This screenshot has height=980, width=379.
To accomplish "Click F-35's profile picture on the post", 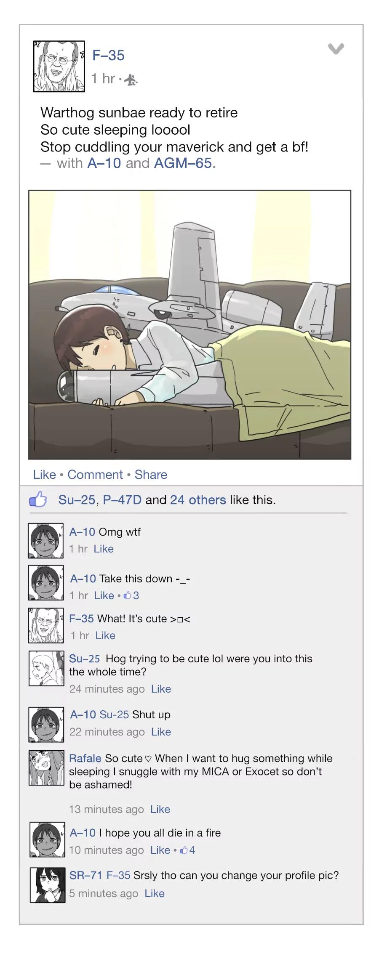I will click(59, 66).
